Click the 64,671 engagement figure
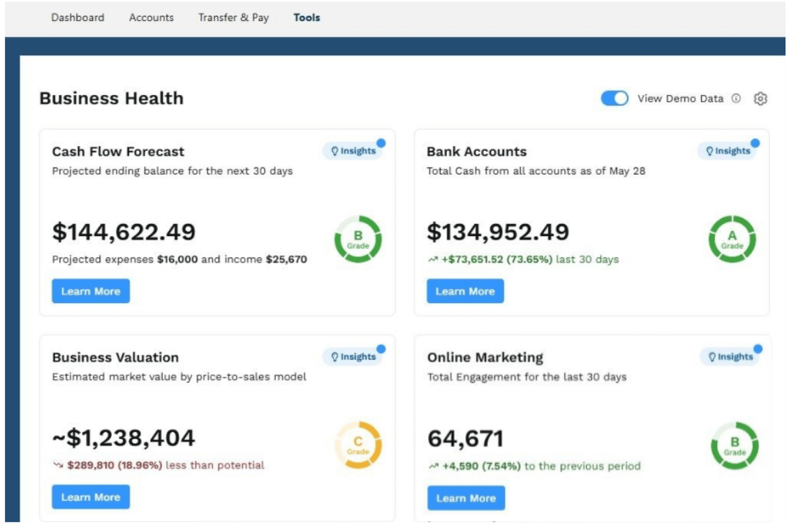 466,438
